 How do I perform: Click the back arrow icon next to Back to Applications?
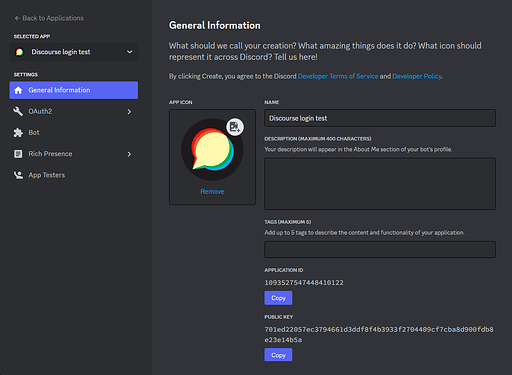coord(17,18)
